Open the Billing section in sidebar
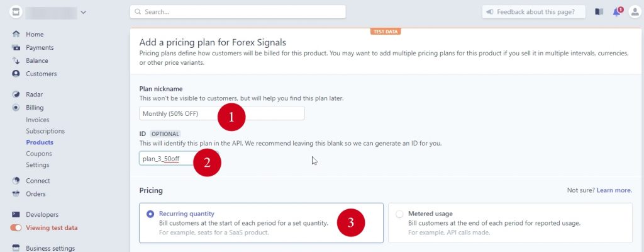 [x=35, y=108]
